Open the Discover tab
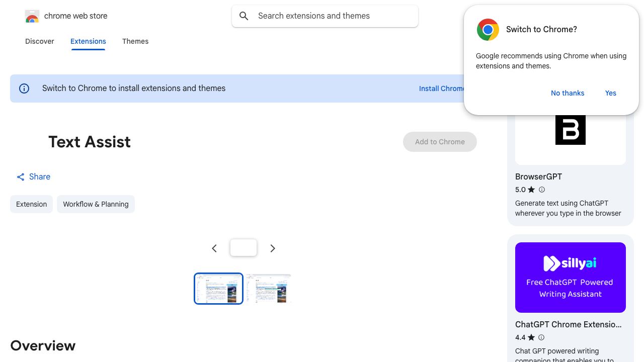 click(40, 41)
